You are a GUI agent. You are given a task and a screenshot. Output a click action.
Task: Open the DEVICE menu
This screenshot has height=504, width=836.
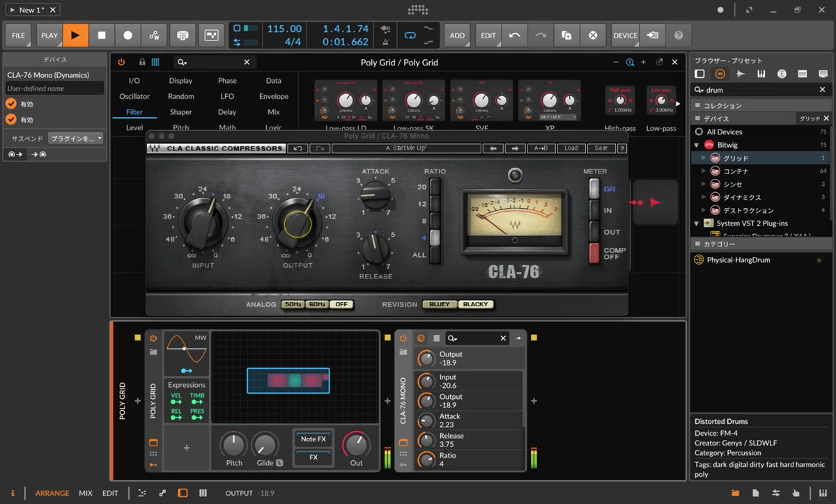click(x=625, y=36)
